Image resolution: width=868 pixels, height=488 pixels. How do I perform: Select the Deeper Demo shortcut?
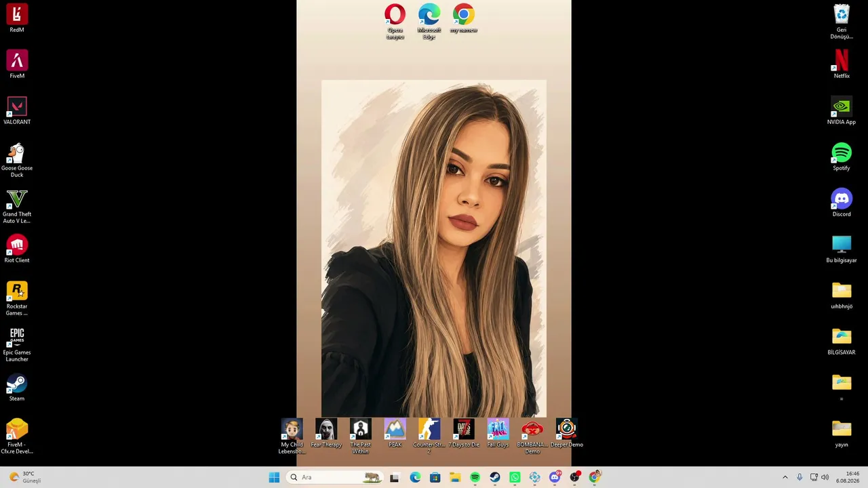pyautogui.click(x=566, y=433)
